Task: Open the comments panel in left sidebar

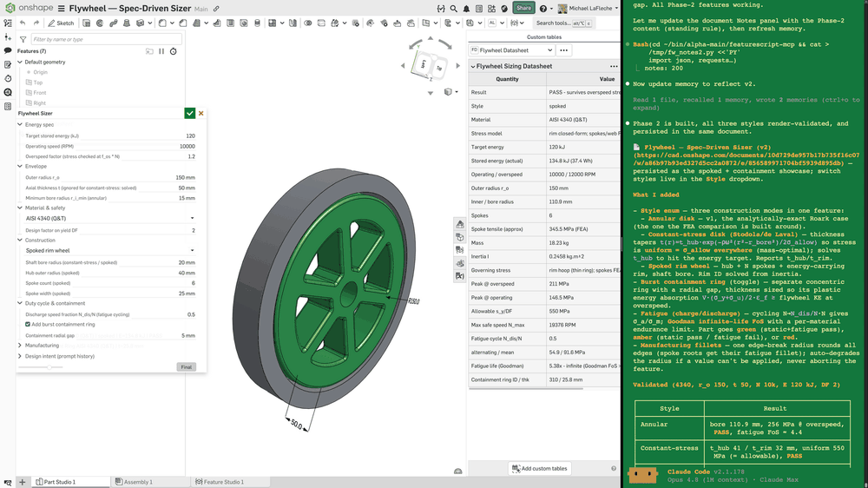Action: point(8,50)
